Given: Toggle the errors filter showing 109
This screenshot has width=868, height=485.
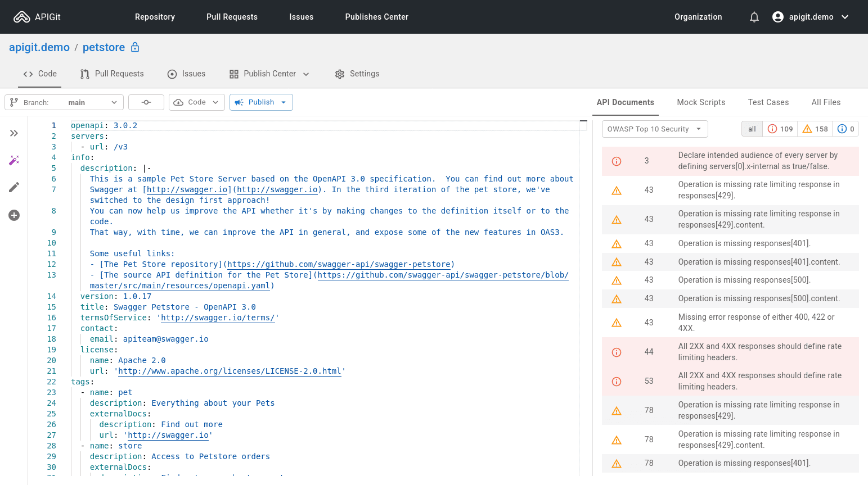Looking at the screenshot, I should (780, 129).
